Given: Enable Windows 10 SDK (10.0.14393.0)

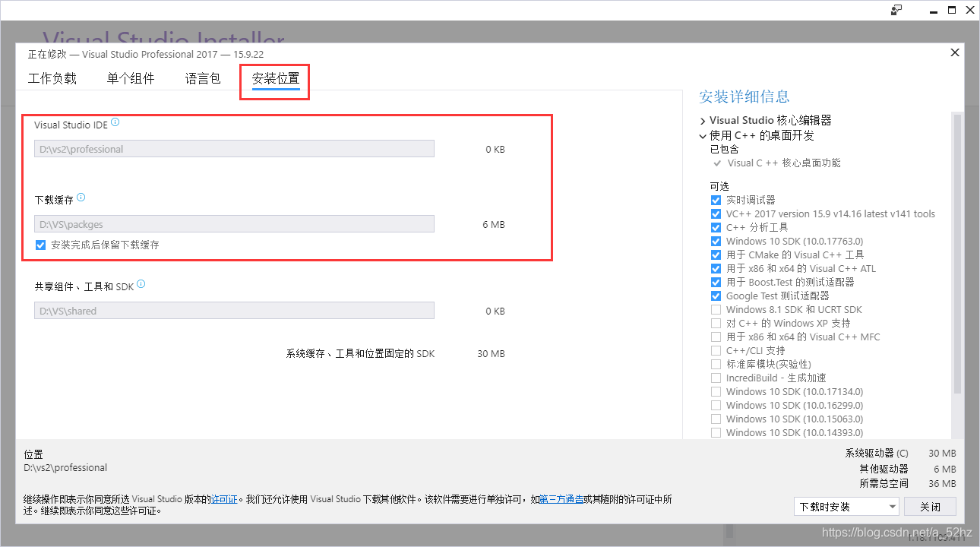Looking at the screenshot, I should click(x=716, y=432).
